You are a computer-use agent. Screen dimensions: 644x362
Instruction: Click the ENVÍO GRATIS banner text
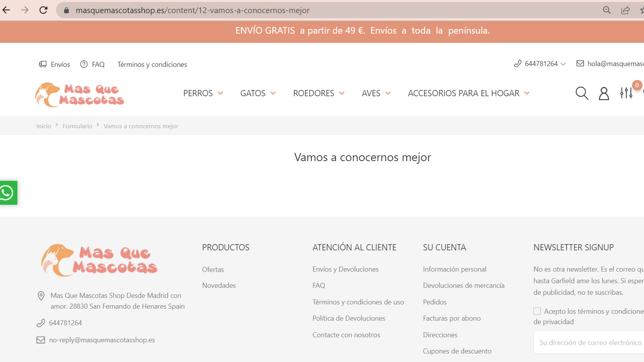point(363,31)
